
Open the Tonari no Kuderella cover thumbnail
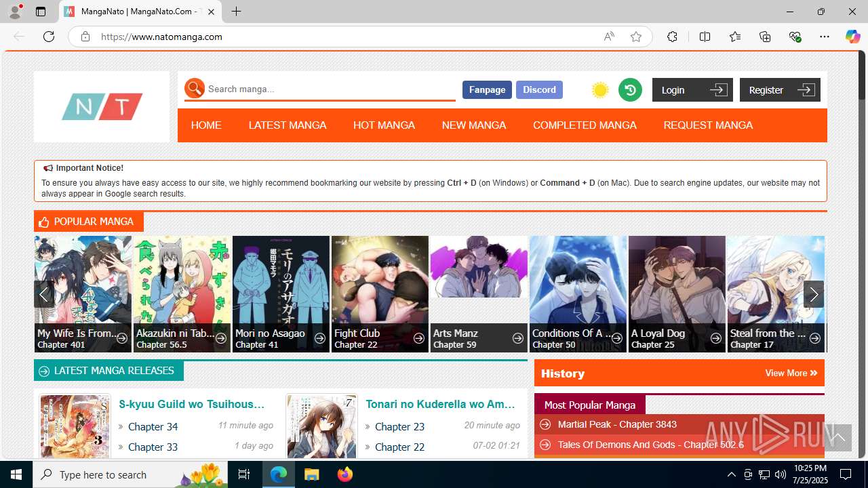(321, 427)
